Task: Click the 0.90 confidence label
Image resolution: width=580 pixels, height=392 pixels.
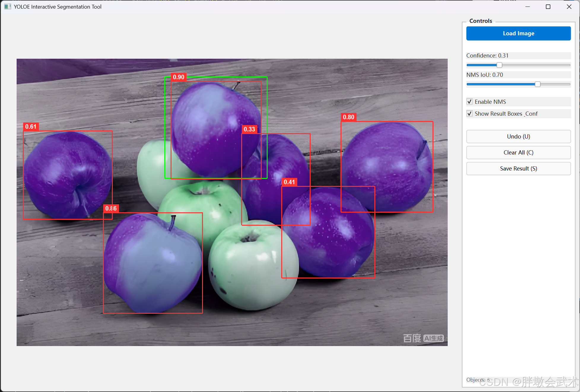Action: click(179, 77)
